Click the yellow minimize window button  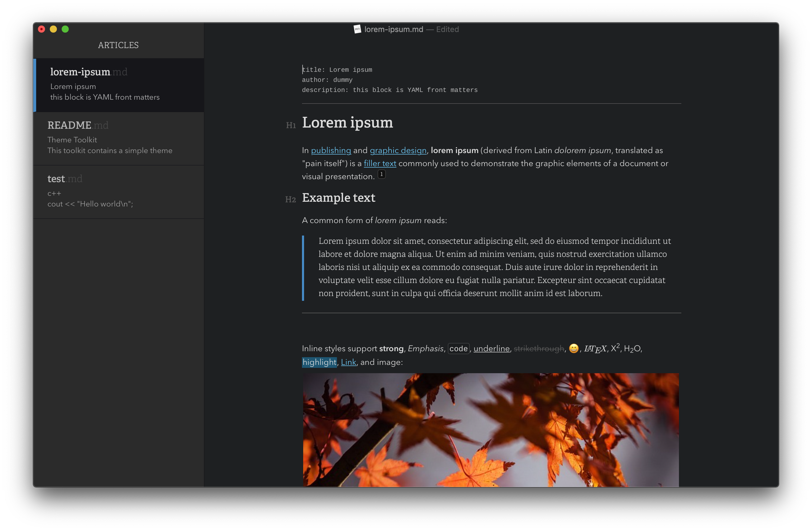(x=53, y=29)
